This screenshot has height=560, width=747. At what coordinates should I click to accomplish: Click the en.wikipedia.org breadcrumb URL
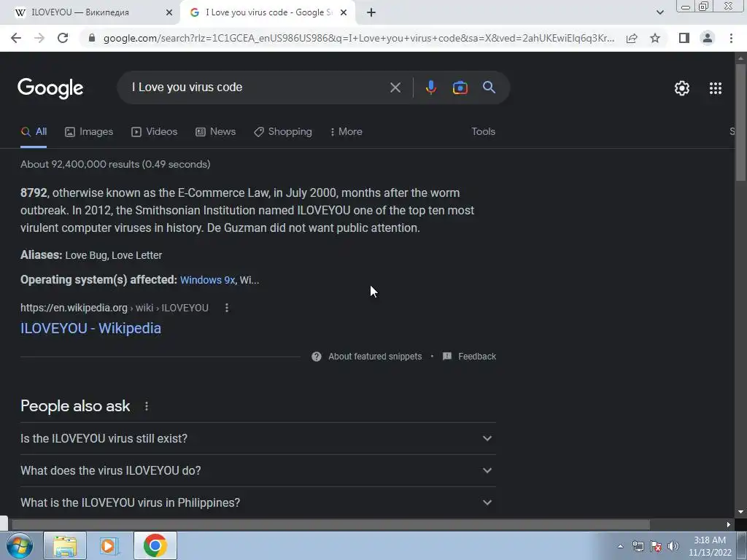(115, 308)
